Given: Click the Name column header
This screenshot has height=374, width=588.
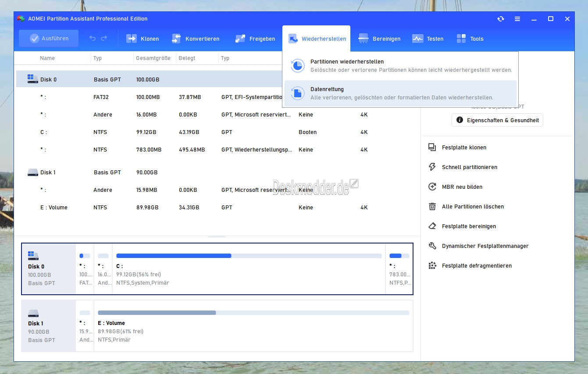Looking at the screenshot, I should [47, 58].
